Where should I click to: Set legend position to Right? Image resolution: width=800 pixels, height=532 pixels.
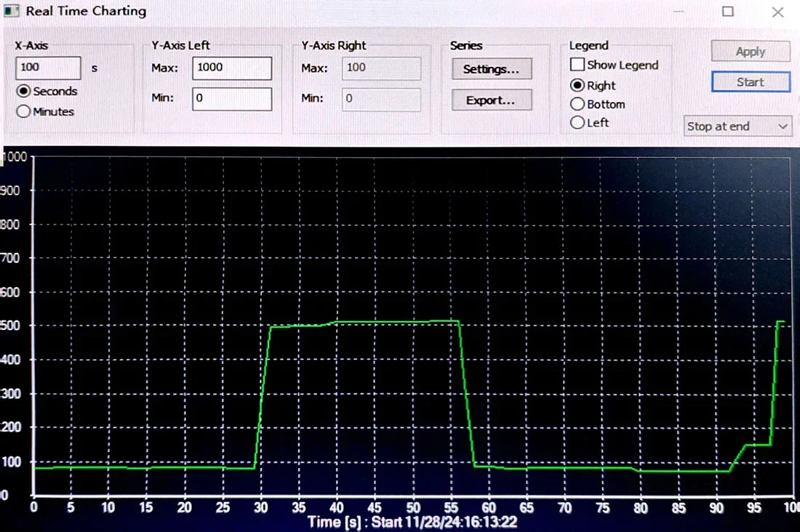[577, 85]
